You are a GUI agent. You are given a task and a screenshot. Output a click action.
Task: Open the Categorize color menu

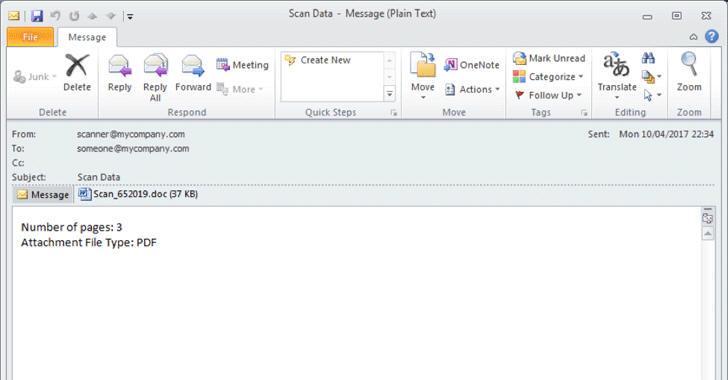click(x=548, y=77)
